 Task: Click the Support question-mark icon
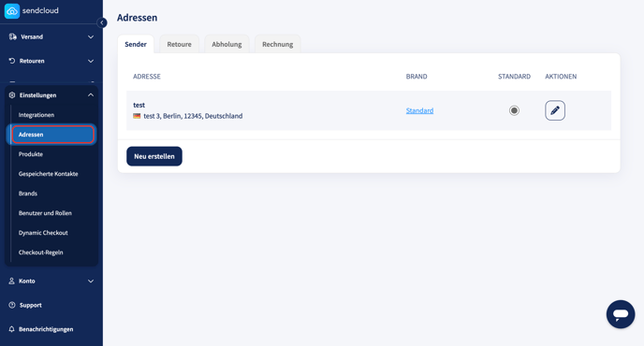(x=12, y=305)
